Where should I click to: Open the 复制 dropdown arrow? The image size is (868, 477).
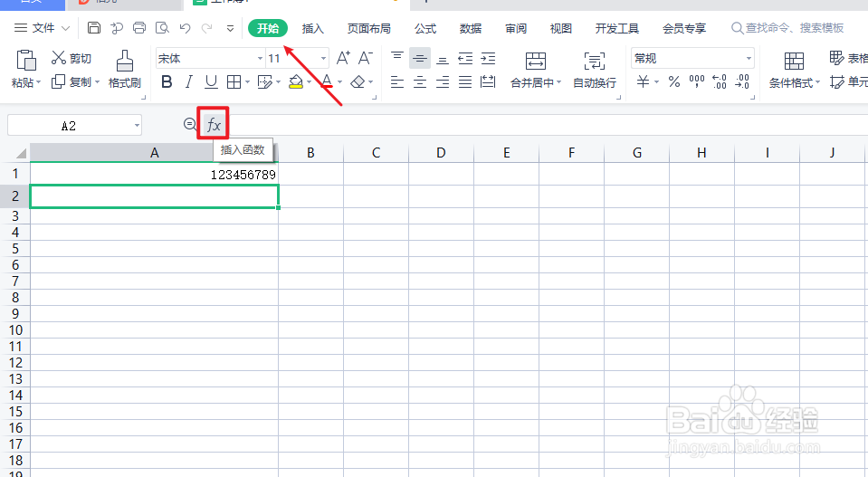pyautogui.click(x=98, y=82)
